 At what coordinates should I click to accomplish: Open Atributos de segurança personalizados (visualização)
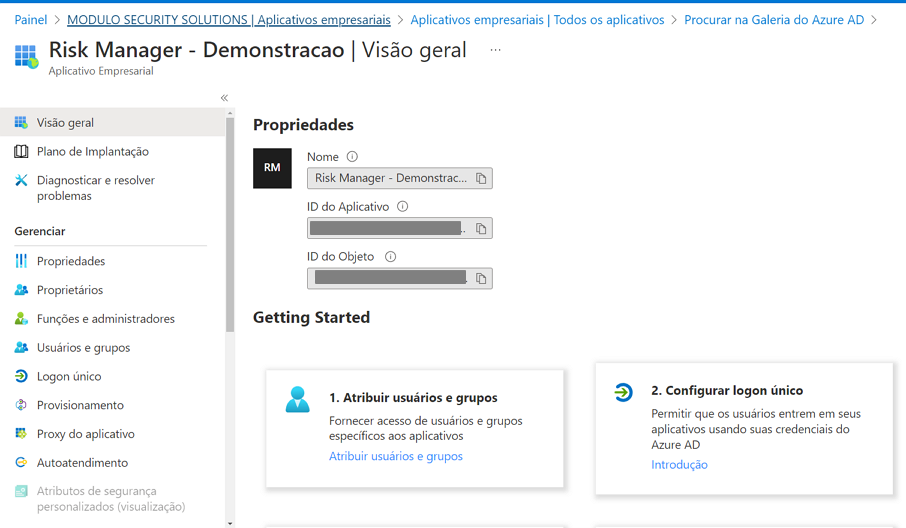(113, 499)
